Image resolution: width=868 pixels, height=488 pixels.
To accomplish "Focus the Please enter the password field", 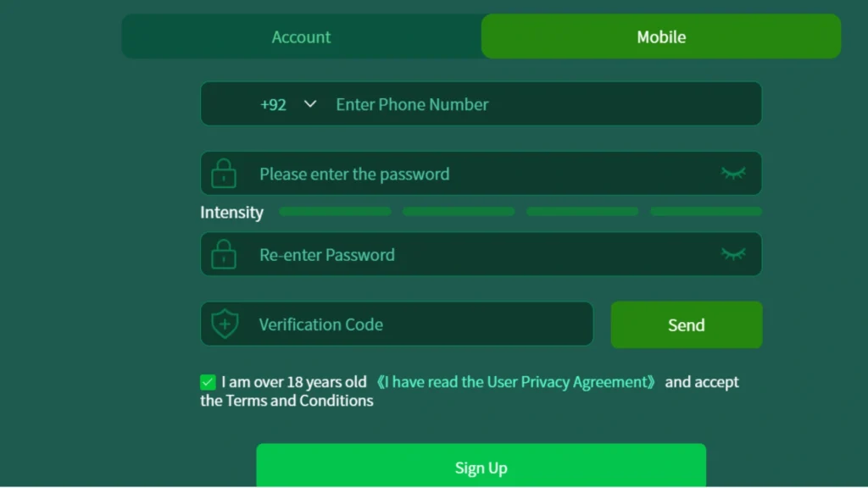I will pos(481,174).
